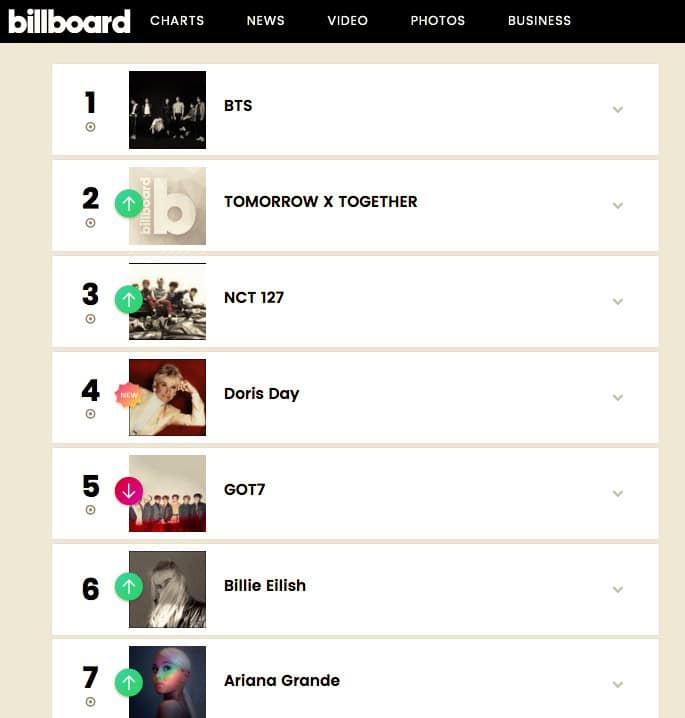Expand the GOT7 row chevron
Image resolution: width=685 pixels, height=718 pixels.
617,493
